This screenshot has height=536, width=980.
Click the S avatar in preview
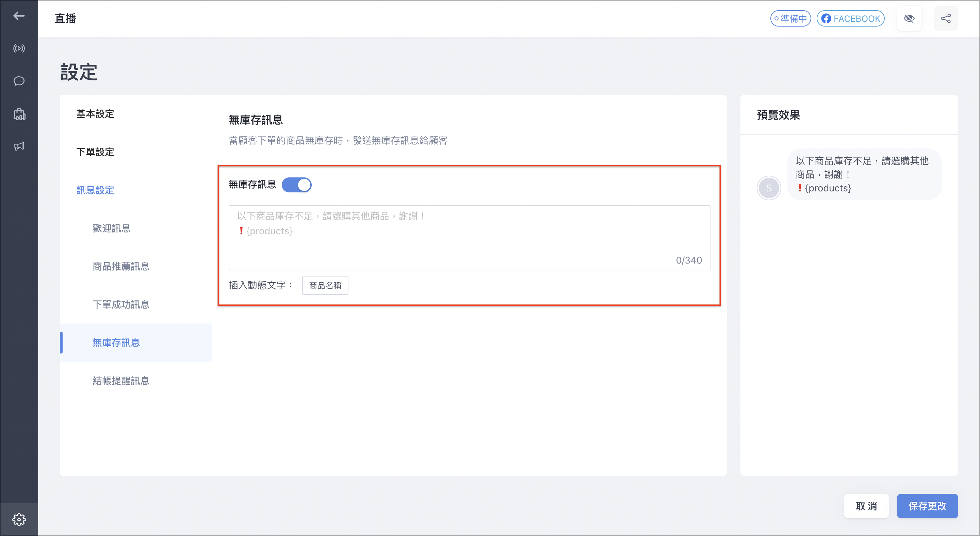(x=768, y=188)
